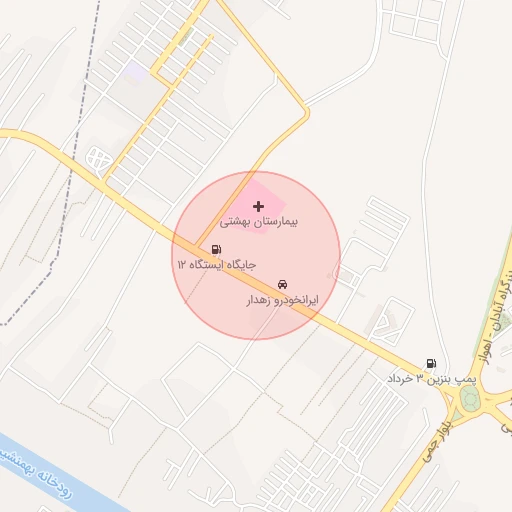Image resolution: width=512 pixels, height=512 pixels.
Task: Click the hospital cross icon
Action: (x=258, y=207)
